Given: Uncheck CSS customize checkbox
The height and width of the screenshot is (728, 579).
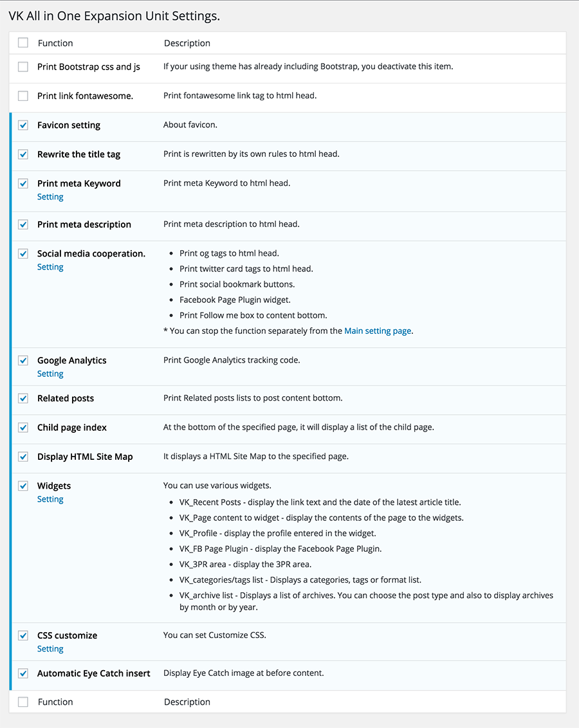Looking at the screenshot, I should coord(23,635).
